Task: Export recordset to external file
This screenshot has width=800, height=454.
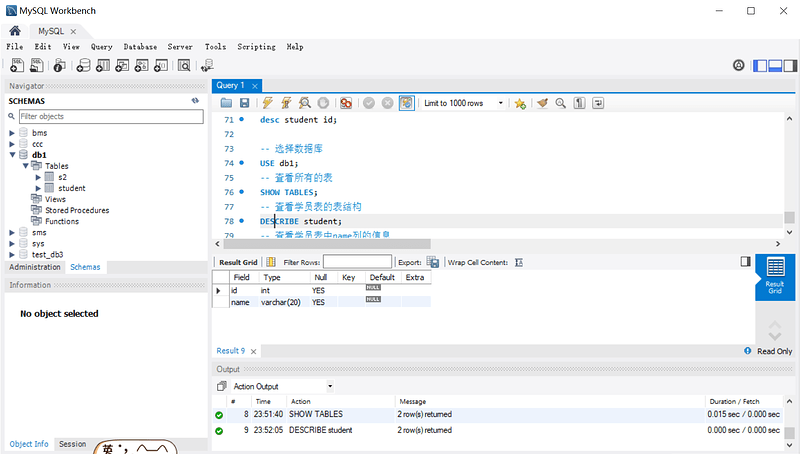Action: click(x=433, y=262)
